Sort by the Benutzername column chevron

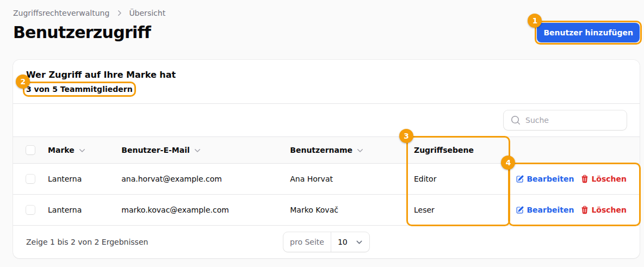click(360, 151)
